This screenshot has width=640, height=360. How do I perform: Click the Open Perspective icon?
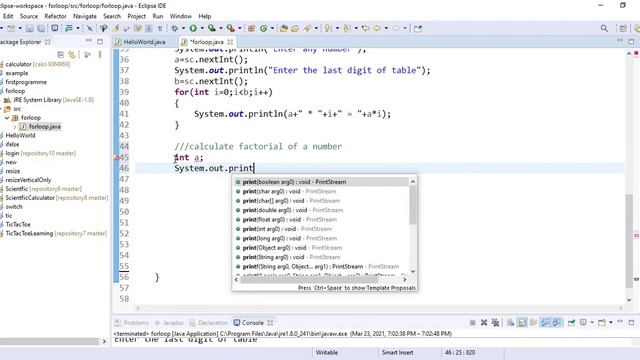623,28
